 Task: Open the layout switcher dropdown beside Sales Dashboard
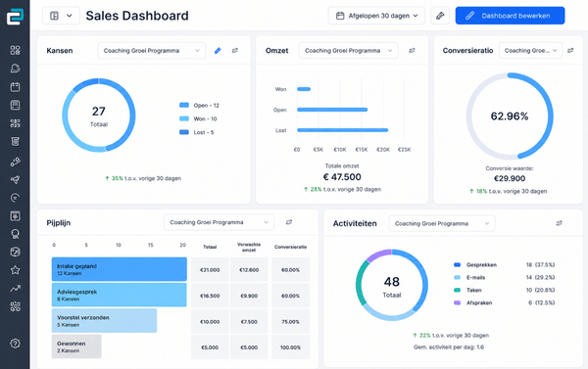61,16
